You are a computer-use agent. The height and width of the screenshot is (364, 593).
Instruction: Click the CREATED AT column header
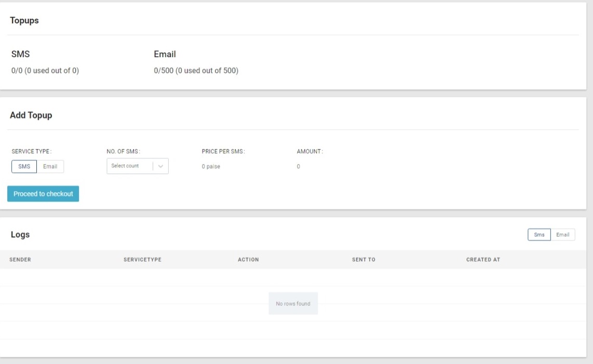pyautogui.click(x=483, y=260)
